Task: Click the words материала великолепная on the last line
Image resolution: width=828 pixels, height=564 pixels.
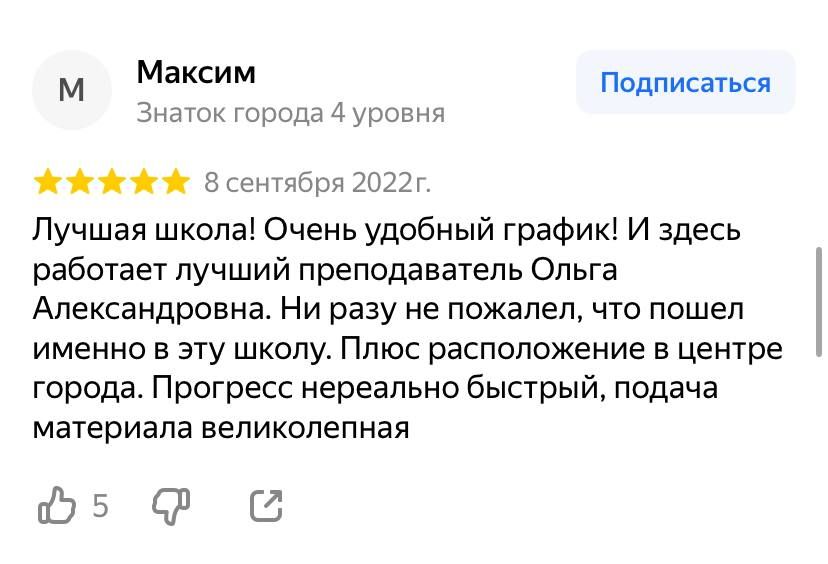Action: click(221, 428)
